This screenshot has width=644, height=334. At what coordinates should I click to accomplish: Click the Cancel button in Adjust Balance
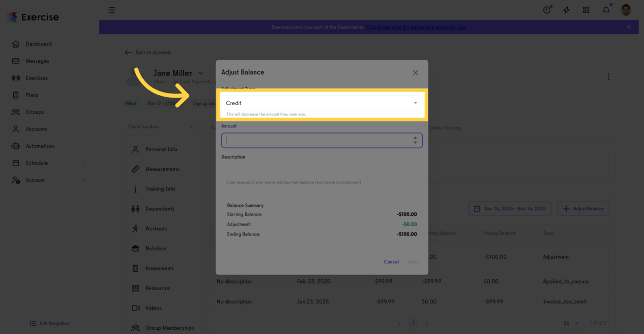[391, 261]
